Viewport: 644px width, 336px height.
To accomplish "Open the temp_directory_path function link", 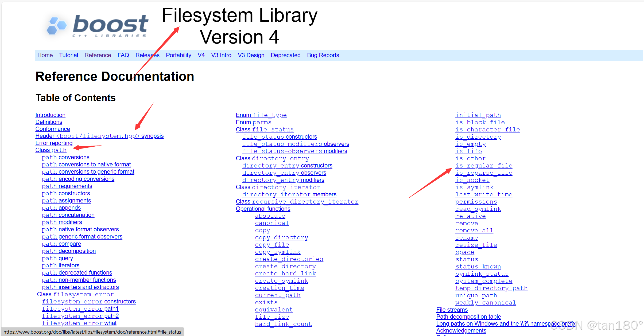I will [492, 288].
